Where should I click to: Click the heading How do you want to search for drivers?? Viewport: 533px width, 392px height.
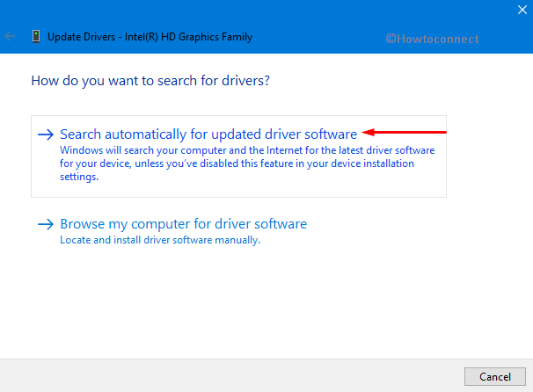click(150, 81)
